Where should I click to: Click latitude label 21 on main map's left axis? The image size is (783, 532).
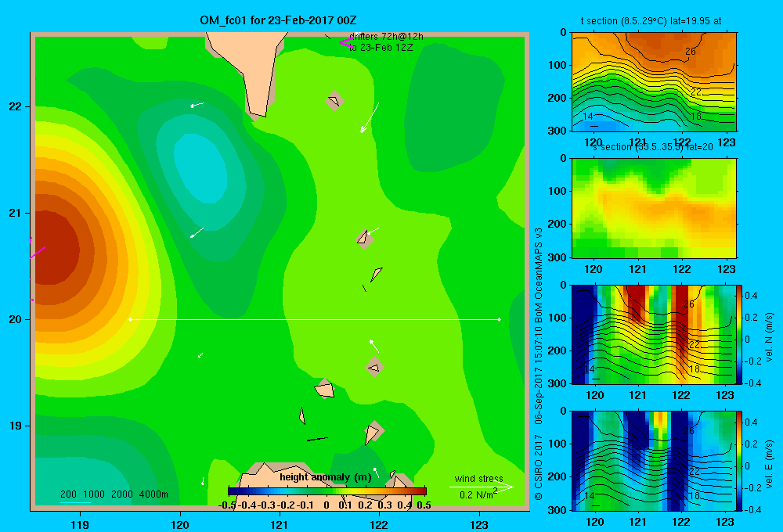(x=16, y=213)
